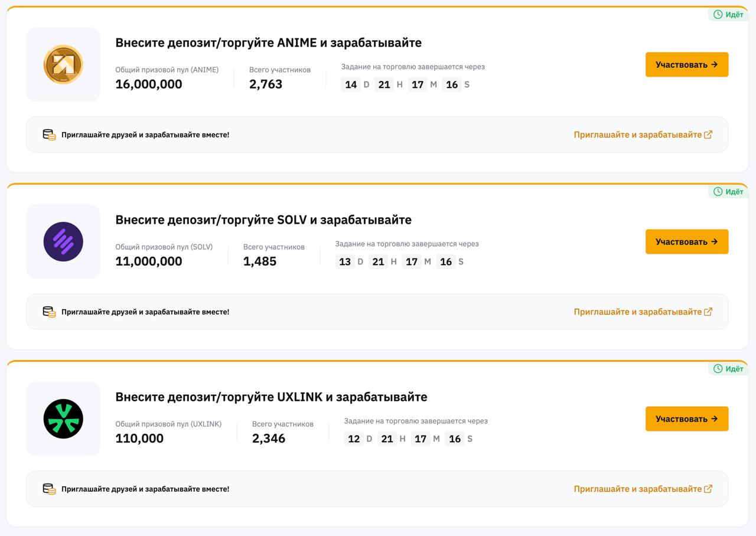Click coins stack icon in SOLV invite banner
The image size is (756, 536).
point(49,312)
